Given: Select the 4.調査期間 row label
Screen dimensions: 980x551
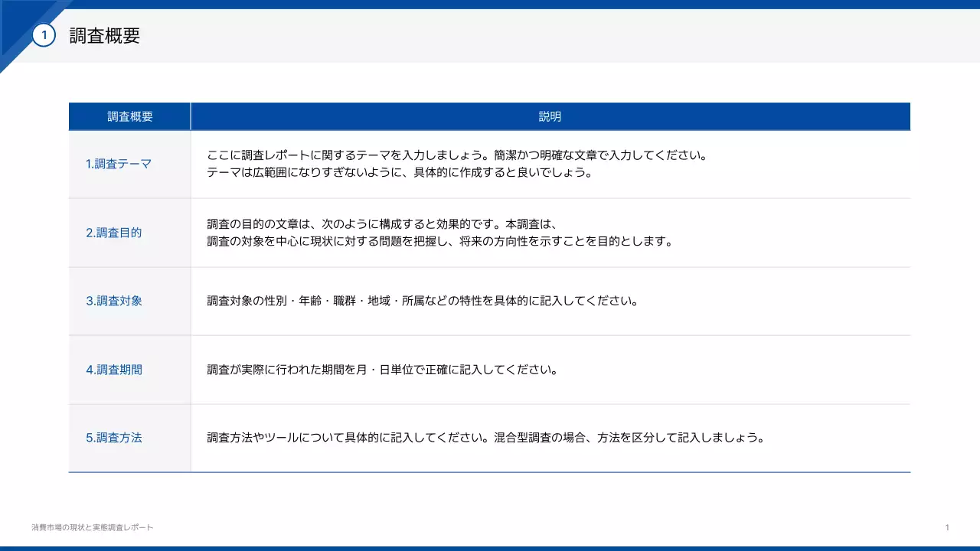Looking at the screenshot, I should click(x=113, y=369).
